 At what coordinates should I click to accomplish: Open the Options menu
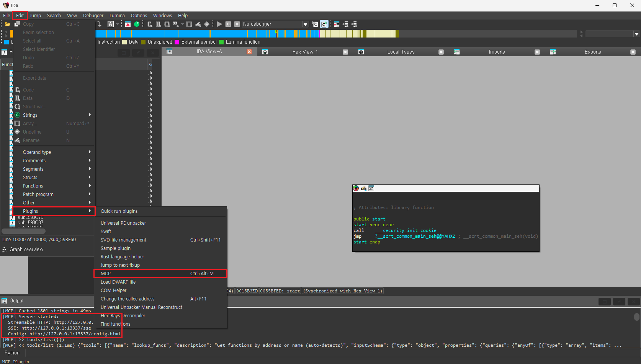(139, 16)
